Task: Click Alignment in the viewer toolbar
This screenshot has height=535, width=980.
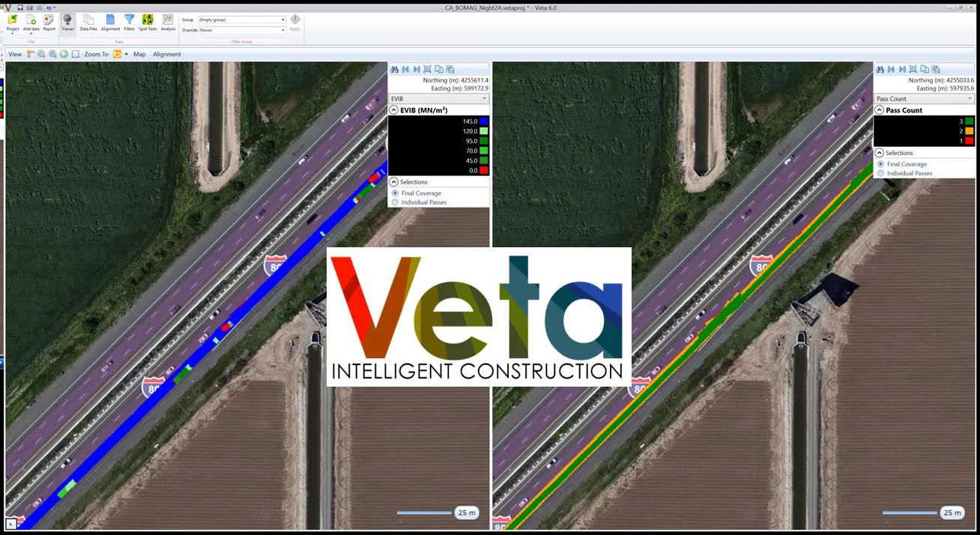Action: click(x=167, y=54)
